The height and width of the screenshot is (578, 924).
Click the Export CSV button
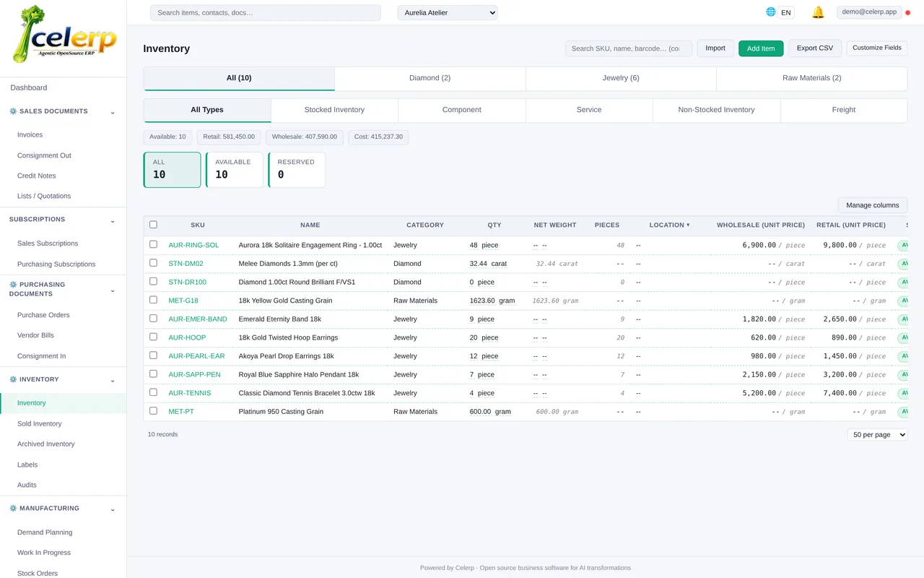[815, 48]
